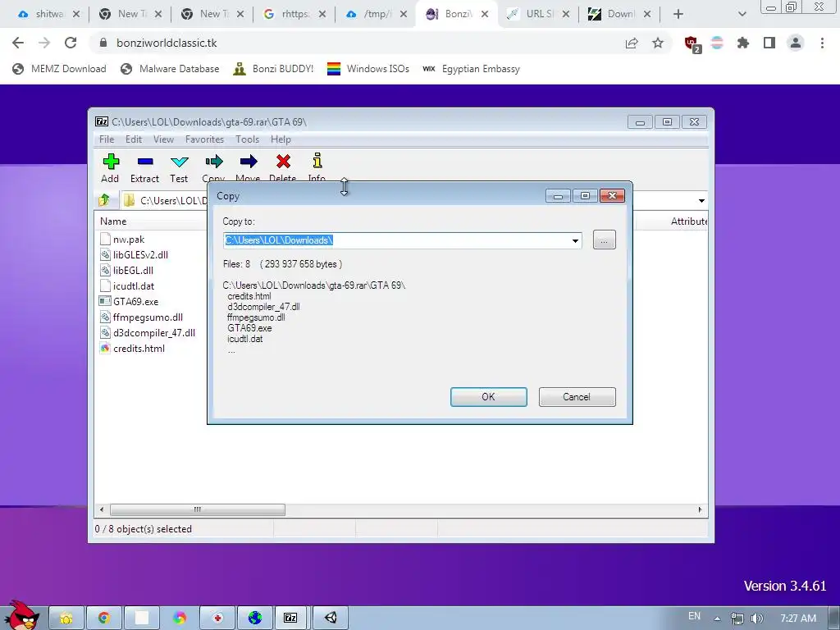Click the Extract toolbar icon
Screen dimensions: 840x630
tap(144, 167)
